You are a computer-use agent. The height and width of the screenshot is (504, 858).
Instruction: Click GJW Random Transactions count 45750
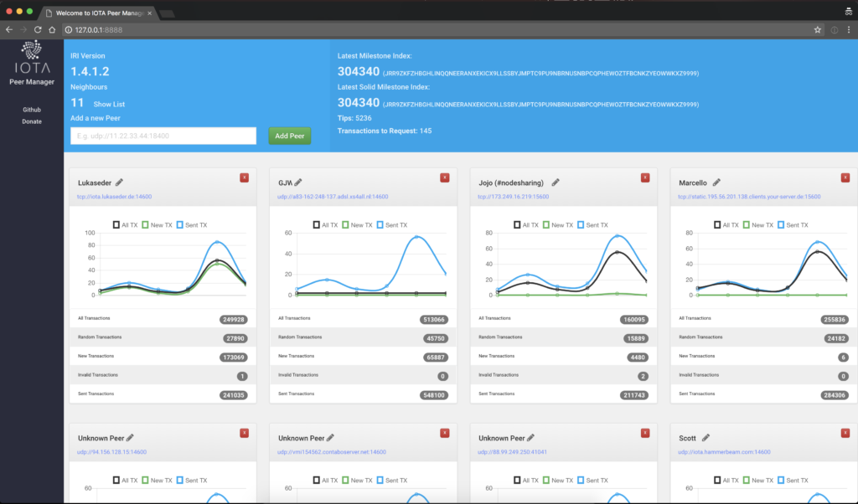click(436, 338)
